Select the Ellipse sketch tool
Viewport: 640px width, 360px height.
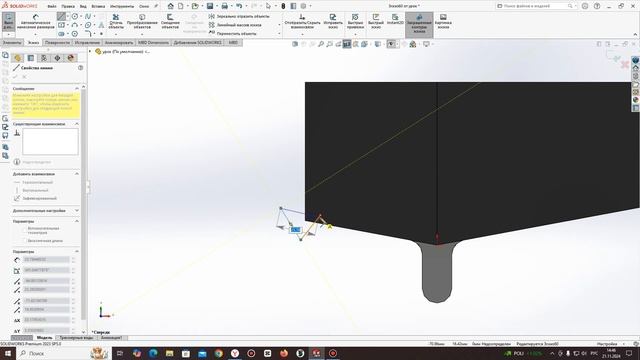(x=88, y=25)
